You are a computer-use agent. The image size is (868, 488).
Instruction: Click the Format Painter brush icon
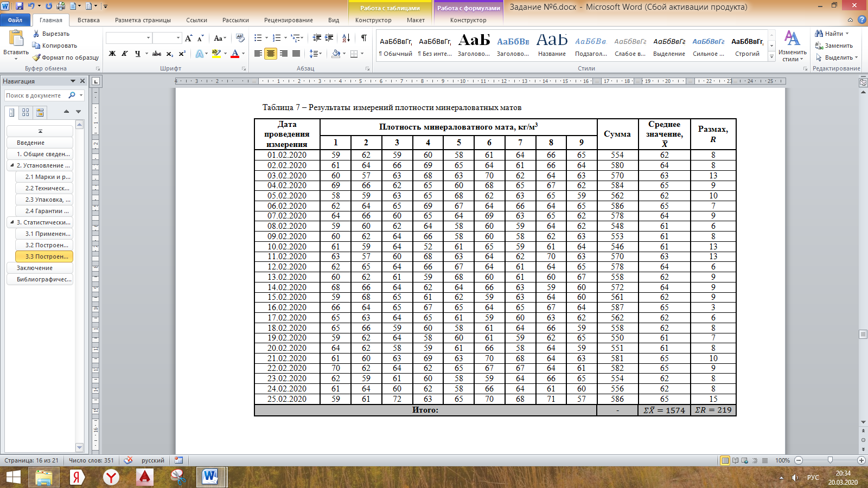[36, 57]
